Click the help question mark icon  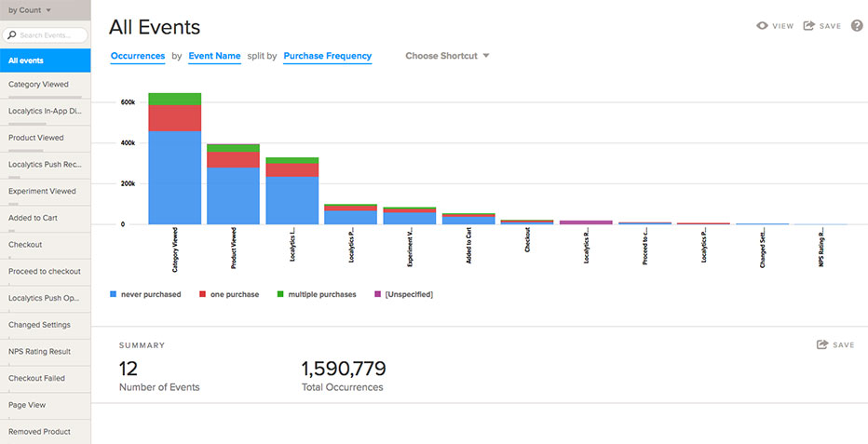click(857, 26)
